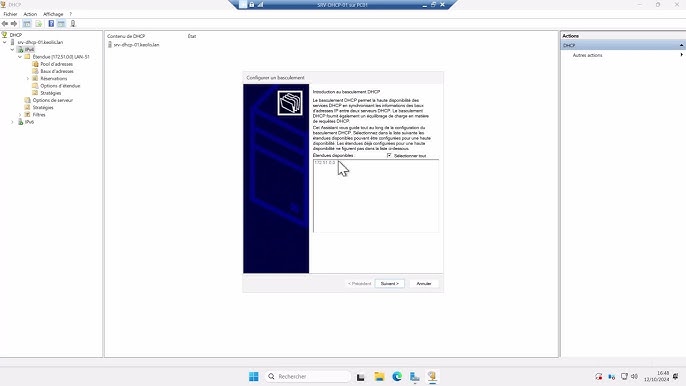Open the ? help menu
The image size is (686, 386).
[x=70, y=14]
